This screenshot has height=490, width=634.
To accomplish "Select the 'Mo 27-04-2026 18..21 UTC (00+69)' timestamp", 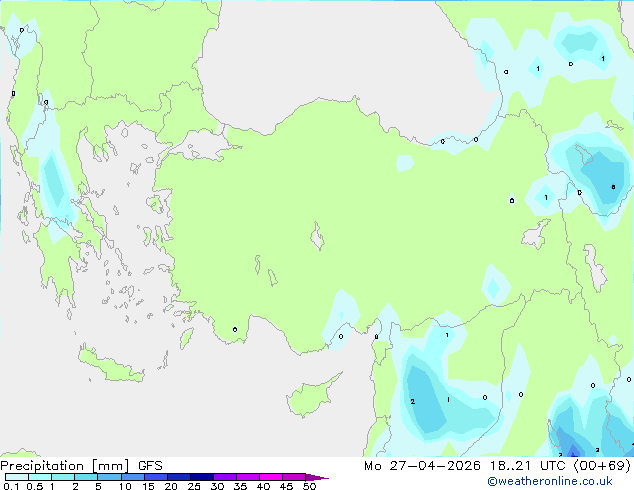I will pyautogui.click(x=497, y=466).
